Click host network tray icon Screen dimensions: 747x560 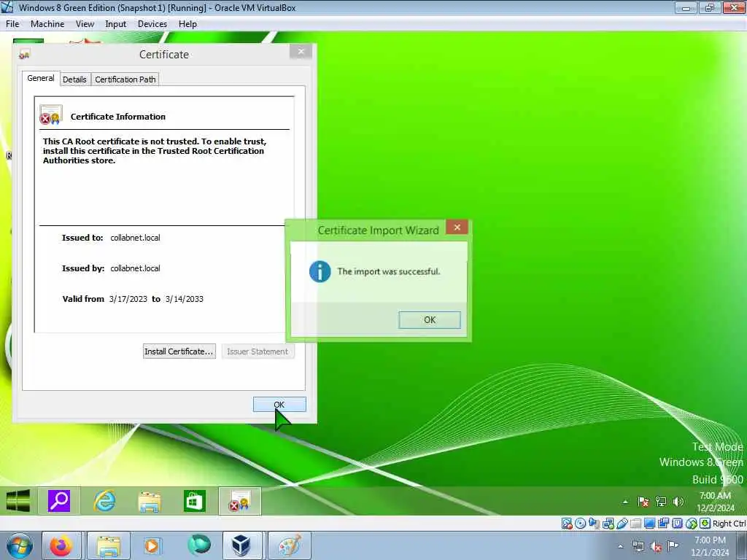[x=638, y=547]
